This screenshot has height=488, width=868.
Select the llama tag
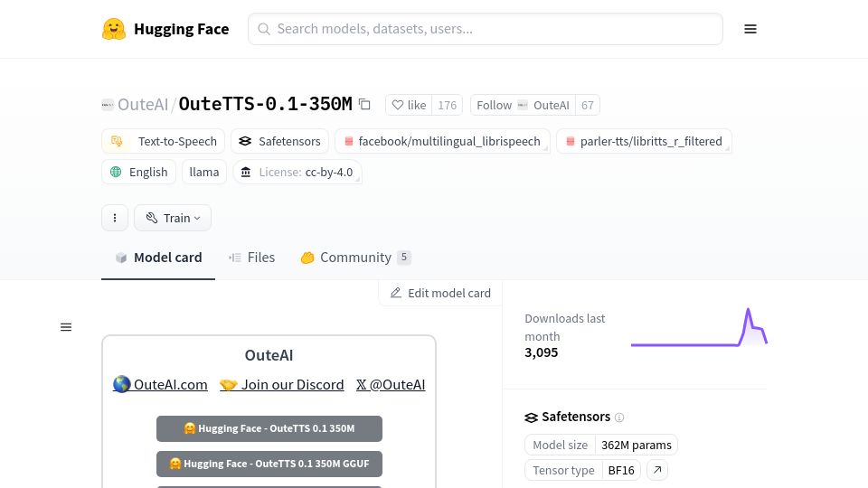(204, 172)
